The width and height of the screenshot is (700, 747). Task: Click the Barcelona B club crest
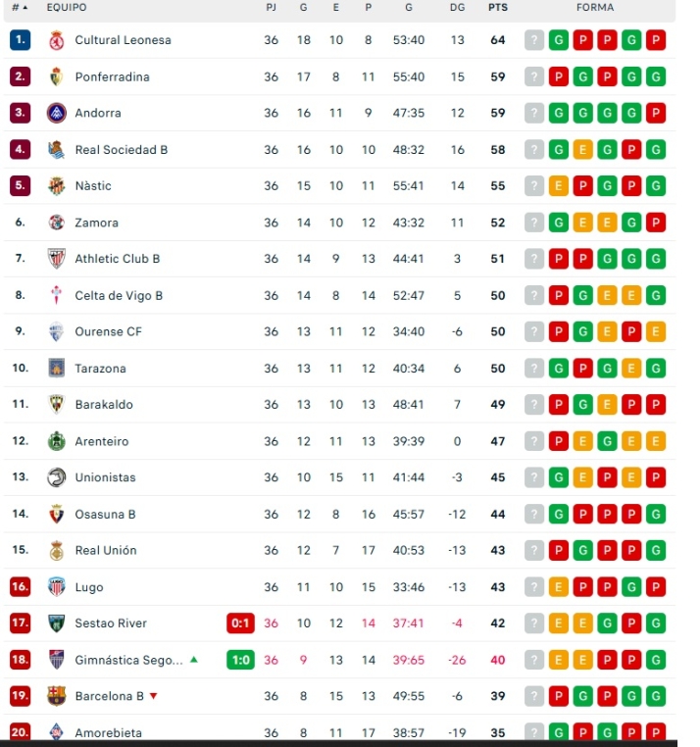pyautogui.click(x=56, y=696)
